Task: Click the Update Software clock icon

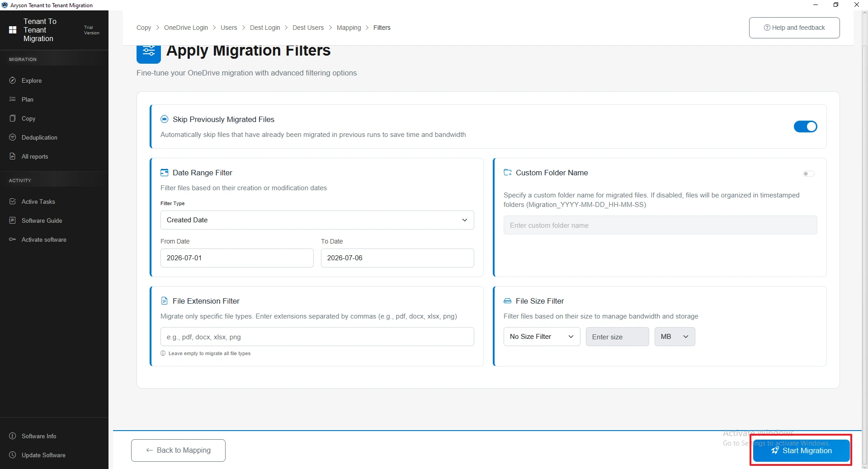Action: 13,455
